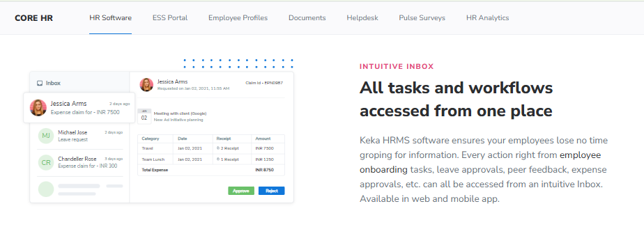
Task: Click the Receipt column header
Action: (224, 139)
